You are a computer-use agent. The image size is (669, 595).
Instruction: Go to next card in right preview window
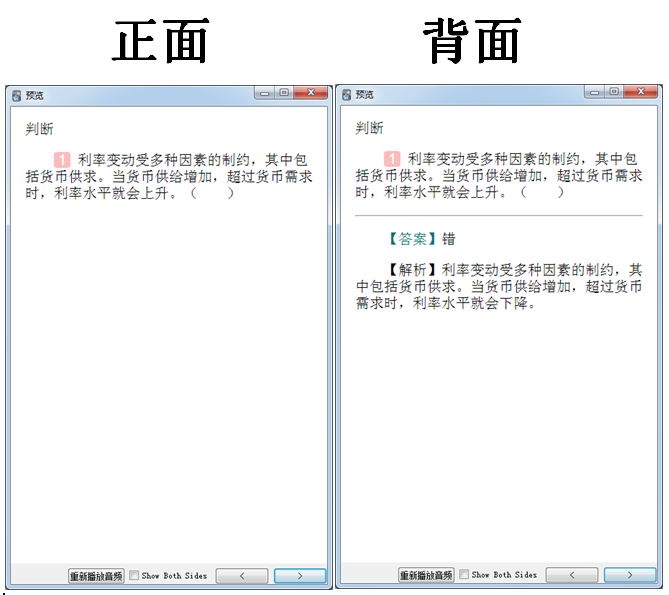(x=630, y=575)
